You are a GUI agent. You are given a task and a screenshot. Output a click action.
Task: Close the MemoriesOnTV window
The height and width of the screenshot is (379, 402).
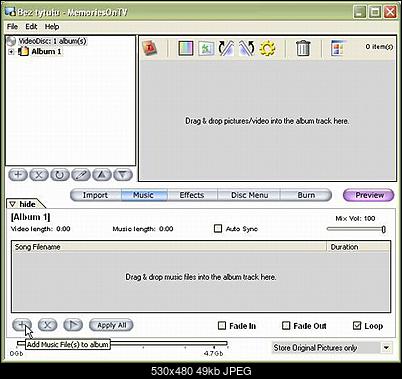pos(390,12)
